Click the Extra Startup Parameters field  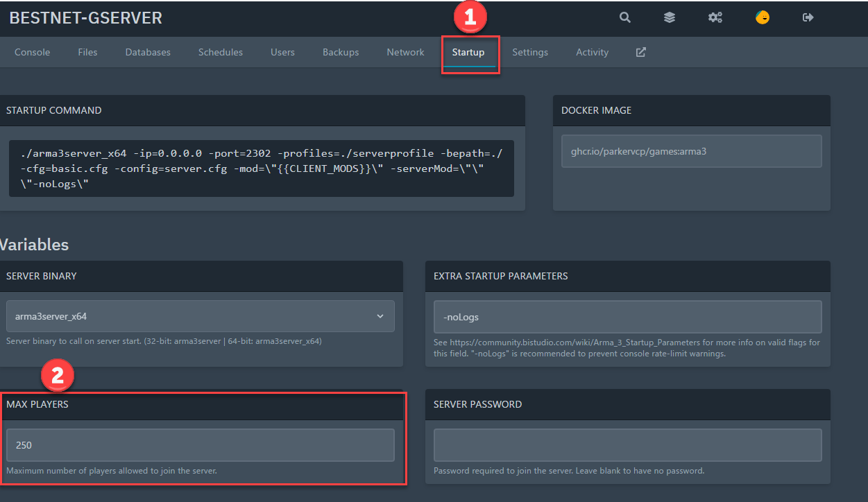628,317
